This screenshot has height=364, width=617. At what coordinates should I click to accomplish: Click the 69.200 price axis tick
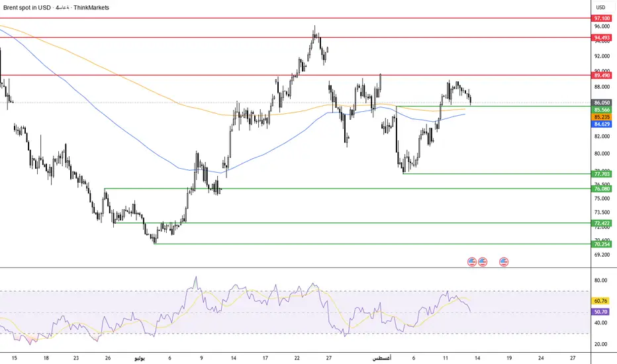(602, 255)
